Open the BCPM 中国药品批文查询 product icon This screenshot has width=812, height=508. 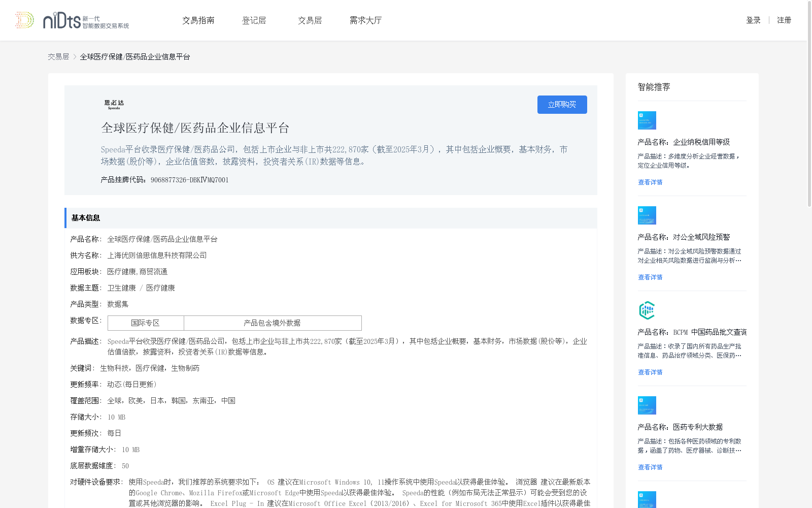coord(647,310)
